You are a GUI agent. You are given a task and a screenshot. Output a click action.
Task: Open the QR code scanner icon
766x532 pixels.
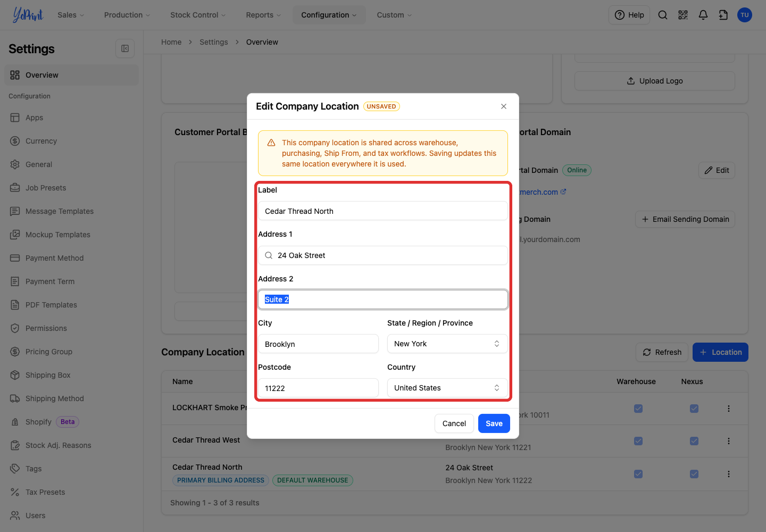[x=683, y=15]
